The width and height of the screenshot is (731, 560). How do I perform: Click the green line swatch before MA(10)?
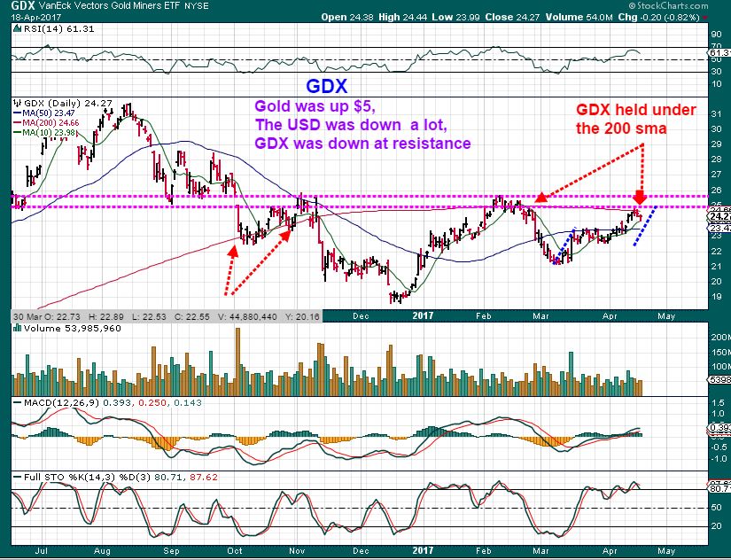[17, 133]
